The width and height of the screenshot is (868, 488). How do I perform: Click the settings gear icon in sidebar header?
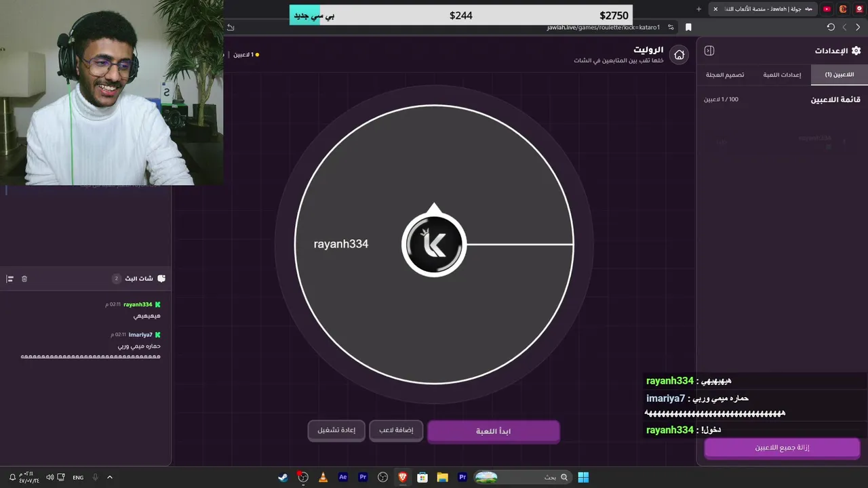click(x=856, y=51)
